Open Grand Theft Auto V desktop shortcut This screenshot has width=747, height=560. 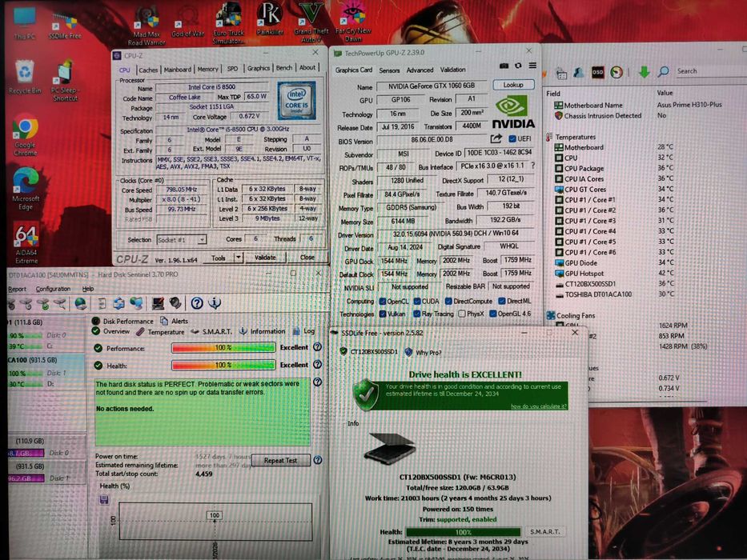[x=311, y=22]
